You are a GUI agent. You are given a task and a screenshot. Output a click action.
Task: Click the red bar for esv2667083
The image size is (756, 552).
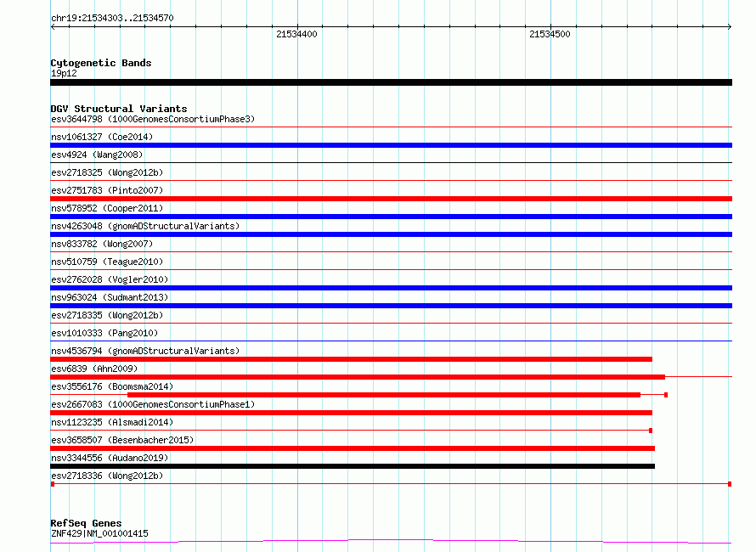(351, 413)
